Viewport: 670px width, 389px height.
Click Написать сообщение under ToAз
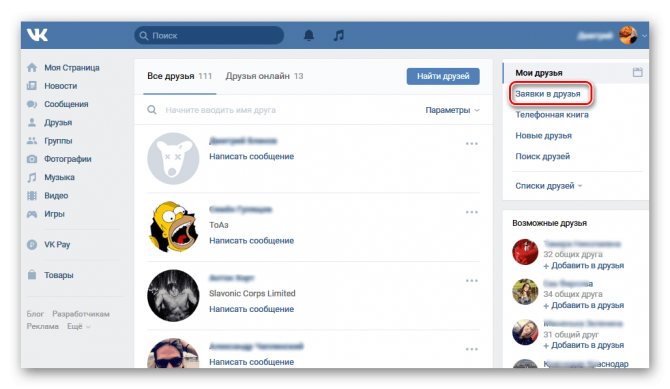(251, 241)
